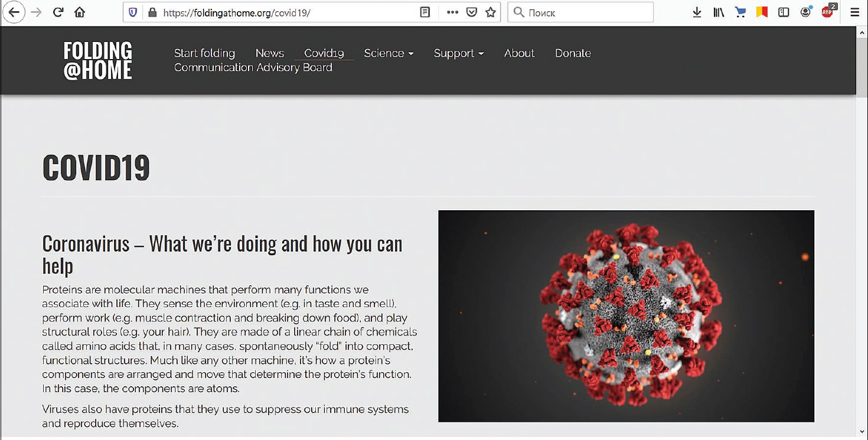
Task: Open the downloads panel
Action: click(x=697, y=12)
